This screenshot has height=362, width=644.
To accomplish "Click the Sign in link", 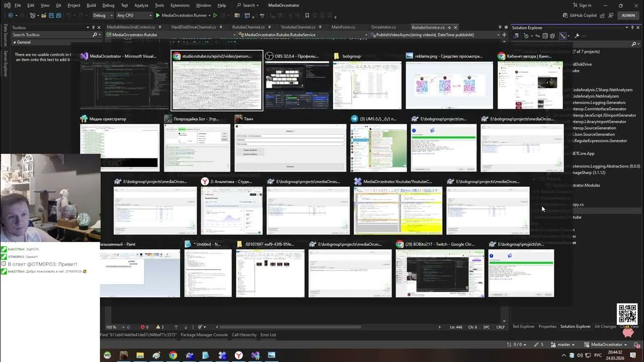I will tap(582, 5).
